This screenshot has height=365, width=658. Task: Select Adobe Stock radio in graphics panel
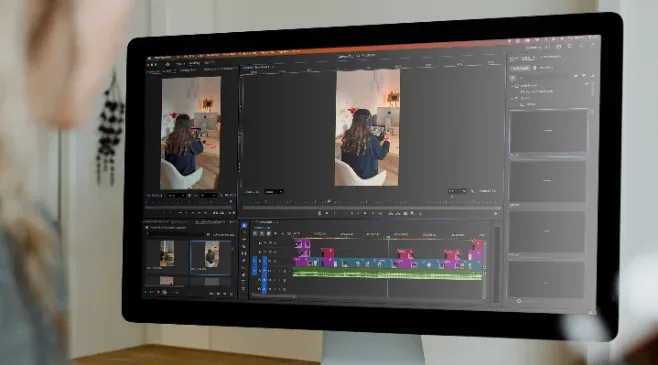[x=535, y=68]
